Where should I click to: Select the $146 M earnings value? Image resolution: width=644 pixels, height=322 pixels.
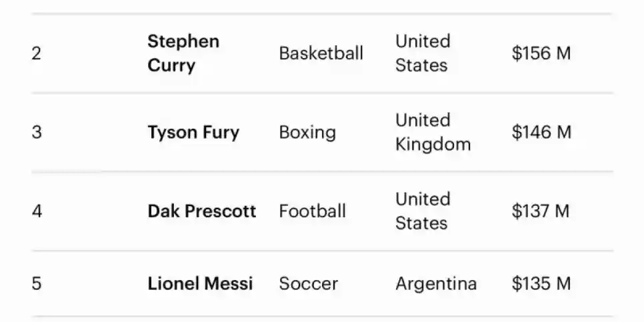coord(541,132)
